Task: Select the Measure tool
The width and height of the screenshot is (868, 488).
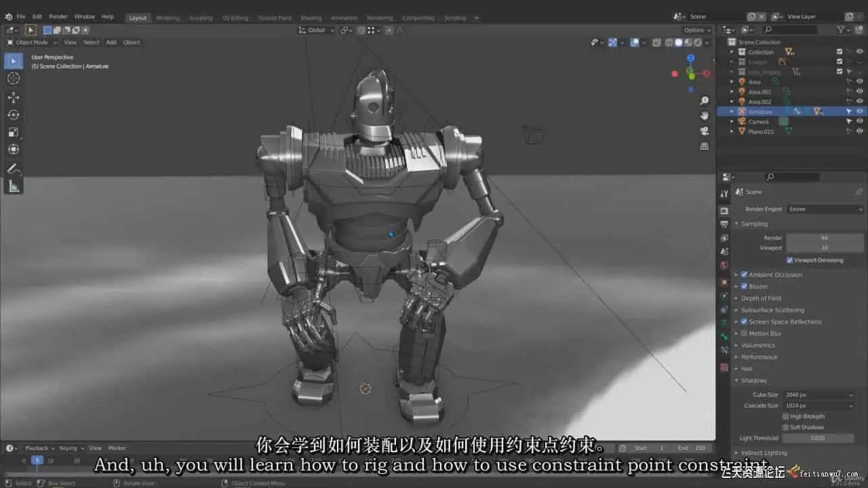Action: (x=14, y=186)
